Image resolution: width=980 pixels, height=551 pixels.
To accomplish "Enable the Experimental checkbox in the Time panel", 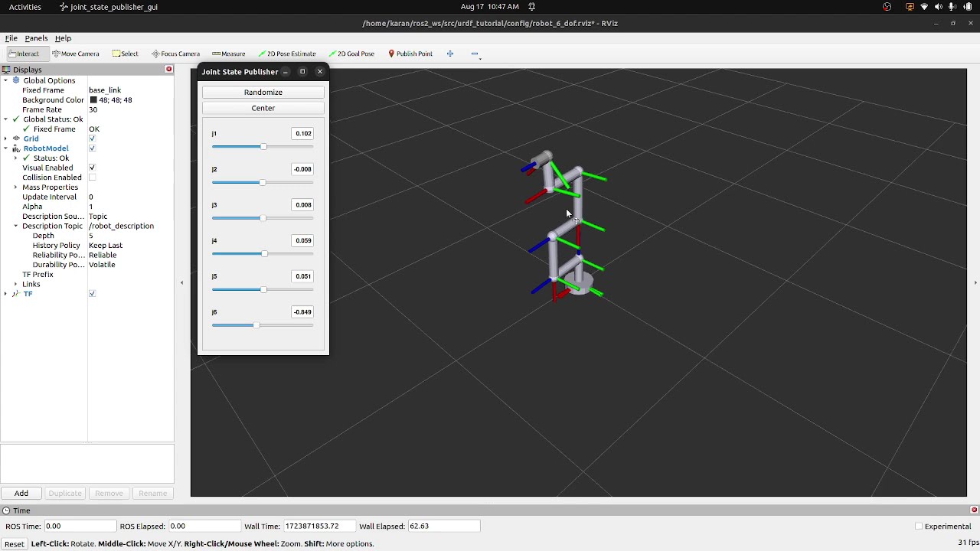I will pyautogui.click(x=919, y=527).
